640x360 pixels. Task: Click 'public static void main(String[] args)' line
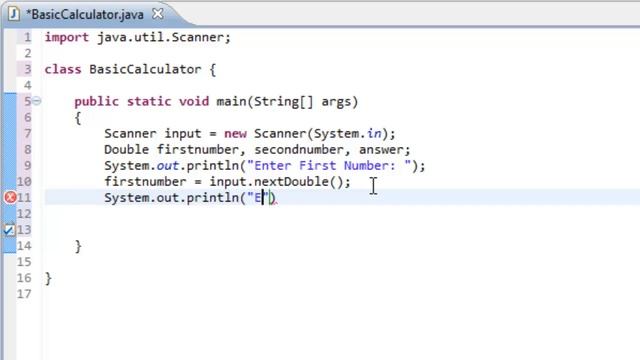pyautogui.click(x=216, y=101)
